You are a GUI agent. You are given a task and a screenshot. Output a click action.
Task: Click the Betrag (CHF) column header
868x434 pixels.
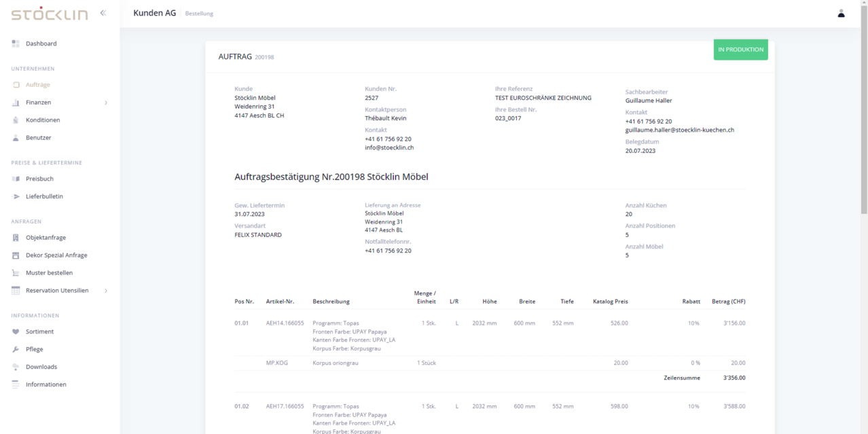click(x=728, y=302)
